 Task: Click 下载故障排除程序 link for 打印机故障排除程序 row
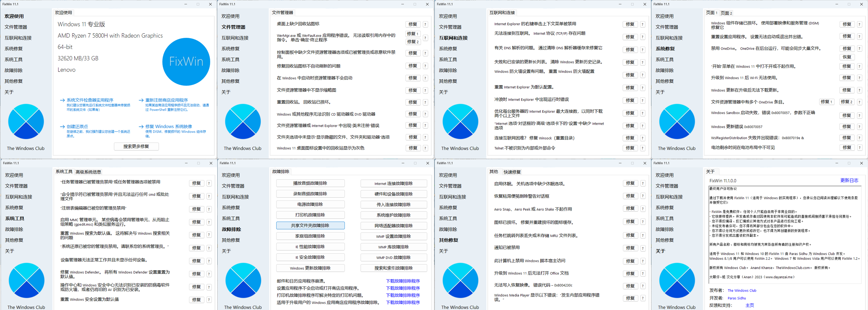pyautogui.click(x=403, y=296)
